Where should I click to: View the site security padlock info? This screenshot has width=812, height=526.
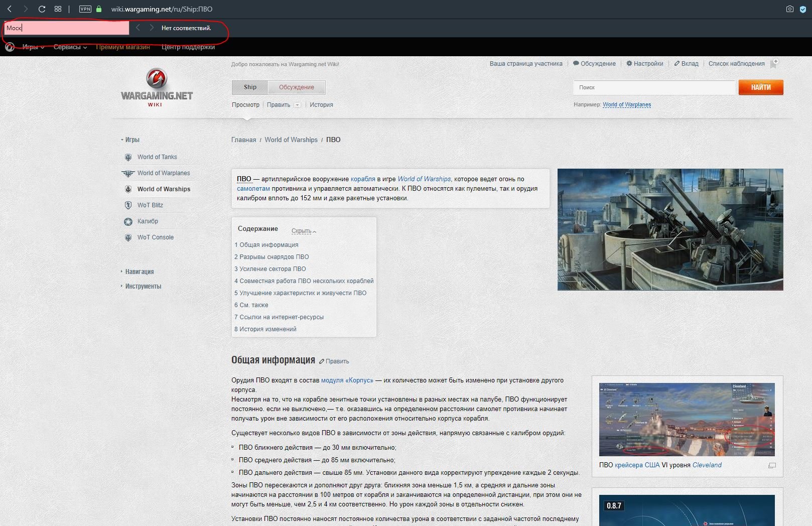[x=99, y=9]
